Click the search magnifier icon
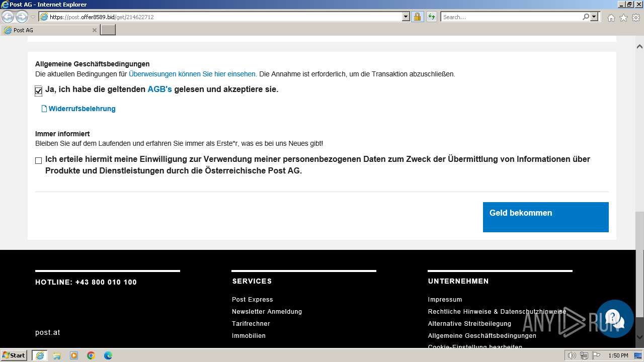Screen dimensions: 644x362 click(586, 17)
